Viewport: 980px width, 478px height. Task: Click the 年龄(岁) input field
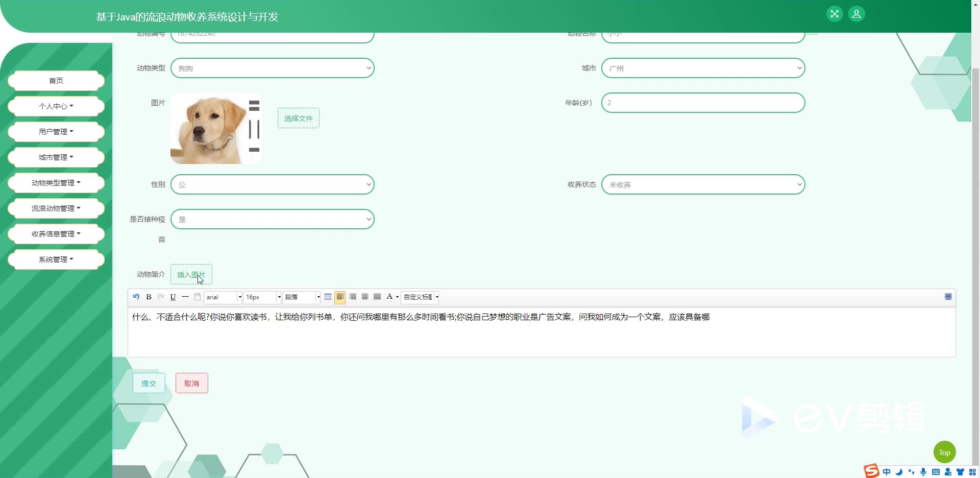pos(703,103)
